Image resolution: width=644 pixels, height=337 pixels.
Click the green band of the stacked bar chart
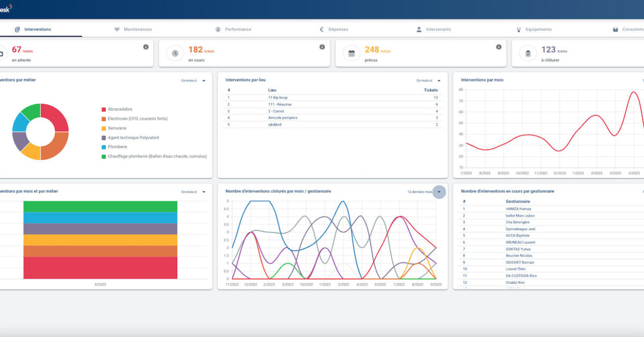pos(100,206)
